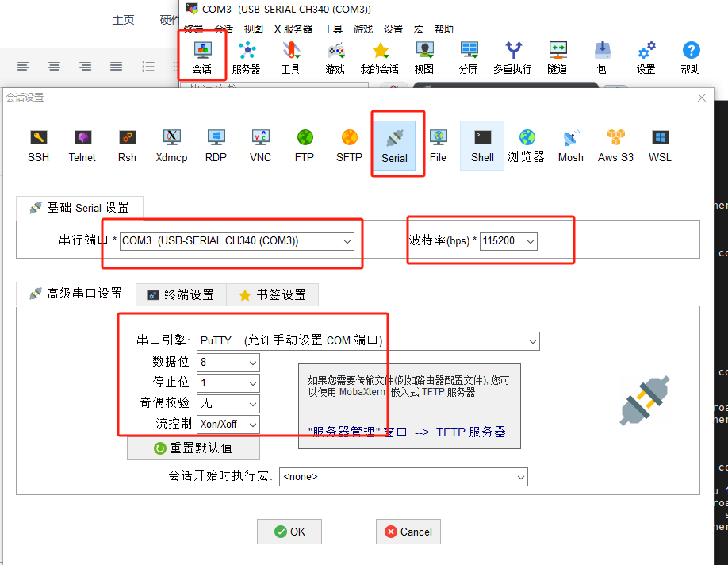728x565 pixels.
Task: Open the 停止位 dropdown
Action: [x=228, y=383]
